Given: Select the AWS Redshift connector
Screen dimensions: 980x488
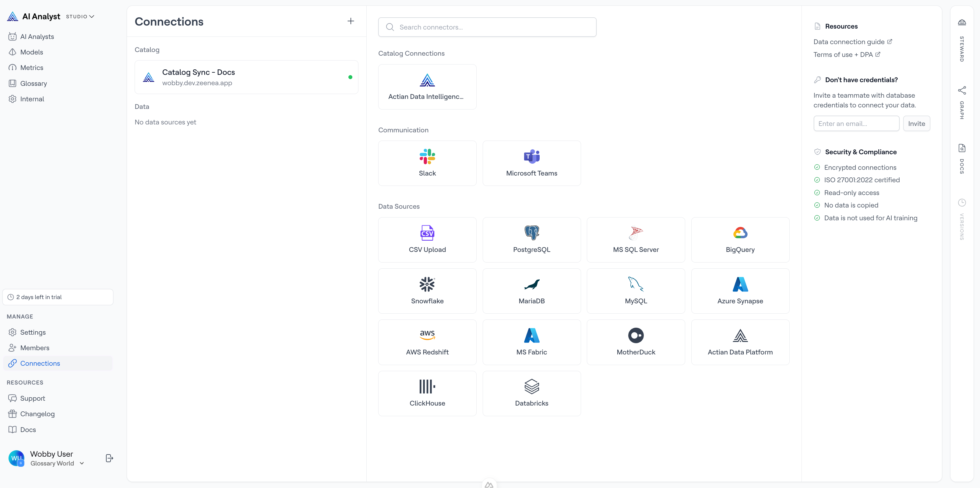Looking at the screenshot, I should [x=427, y=342].
